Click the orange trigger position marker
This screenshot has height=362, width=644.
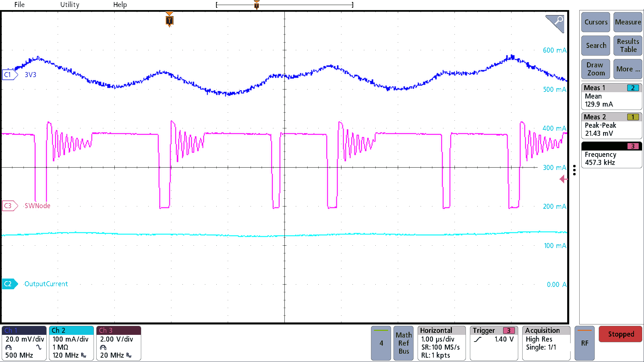click(x=169, y=21)
